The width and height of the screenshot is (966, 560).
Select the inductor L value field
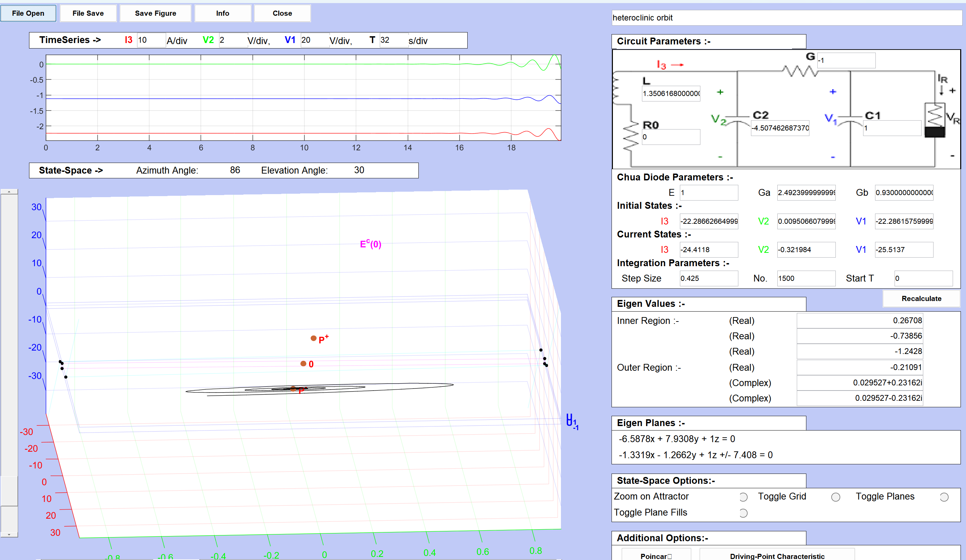tap(671, 94)
